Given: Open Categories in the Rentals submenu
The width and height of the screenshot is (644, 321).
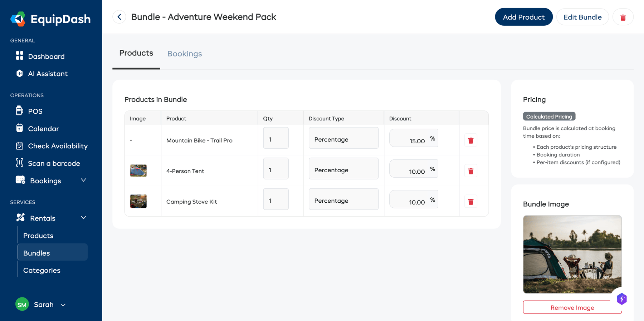Looking at the screenshot, I should (42, 270).
